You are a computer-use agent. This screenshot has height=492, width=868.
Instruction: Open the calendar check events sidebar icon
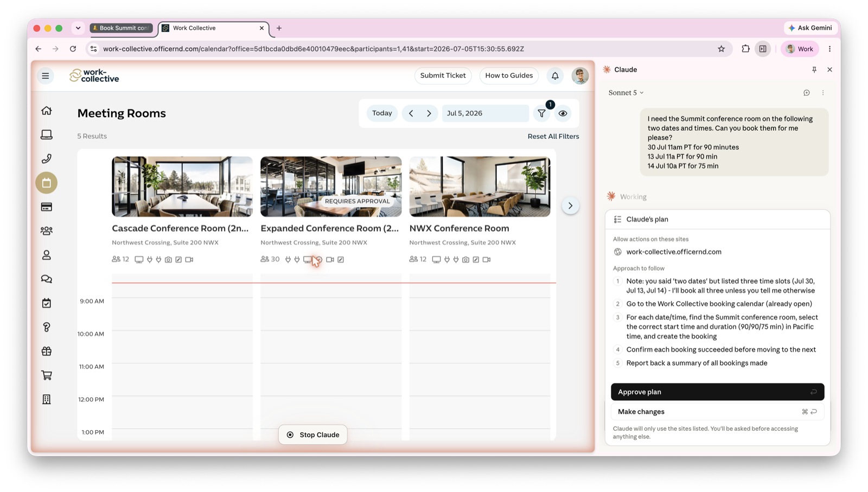pyautogui.click(x=47, y=303)
